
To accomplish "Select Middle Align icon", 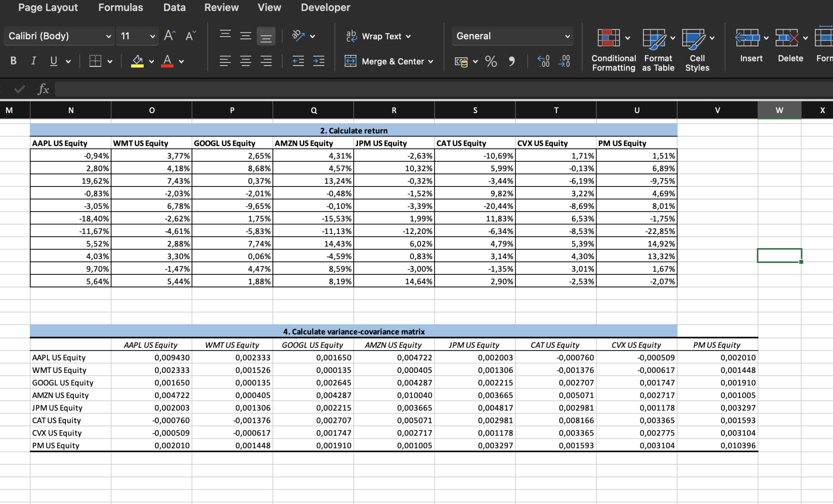I will [245, 36].
